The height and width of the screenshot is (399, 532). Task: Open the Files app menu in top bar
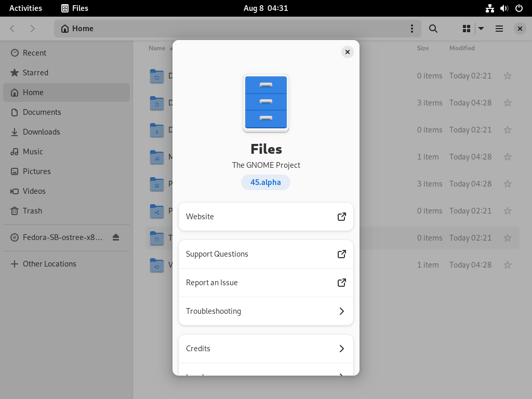click(75, 8)
